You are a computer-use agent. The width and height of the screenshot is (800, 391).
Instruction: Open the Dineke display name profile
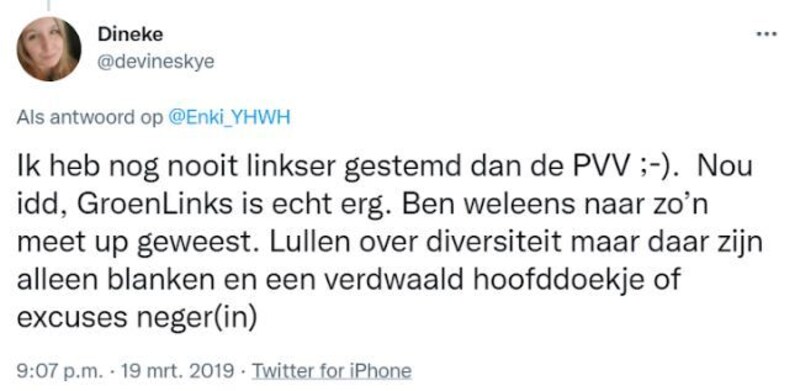(130, 35)
